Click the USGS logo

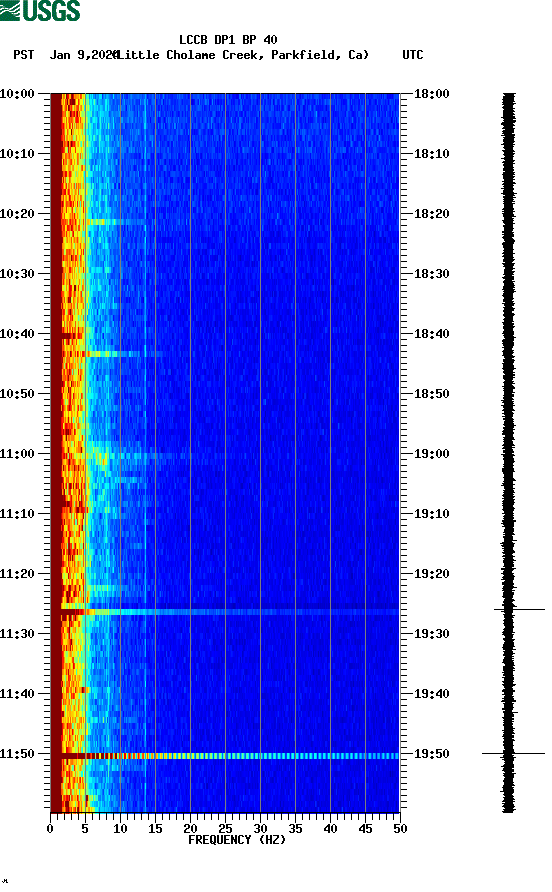[40, 10]
